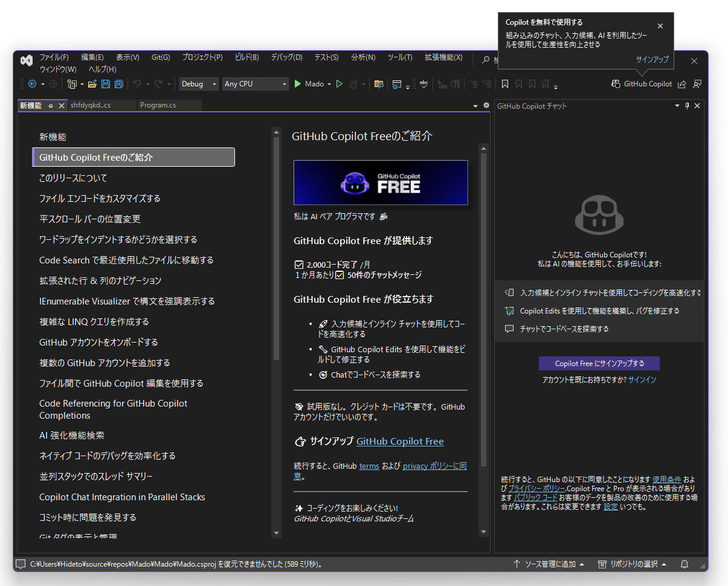728x586 pixels.
Task: Switch to the Program.cs tab
Action: [169, 105]
